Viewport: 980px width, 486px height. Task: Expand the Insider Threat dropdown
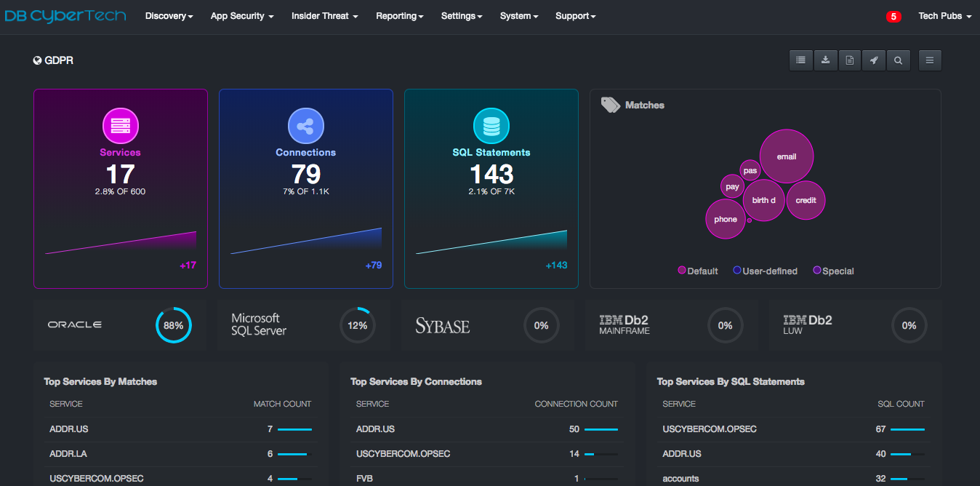324,16
